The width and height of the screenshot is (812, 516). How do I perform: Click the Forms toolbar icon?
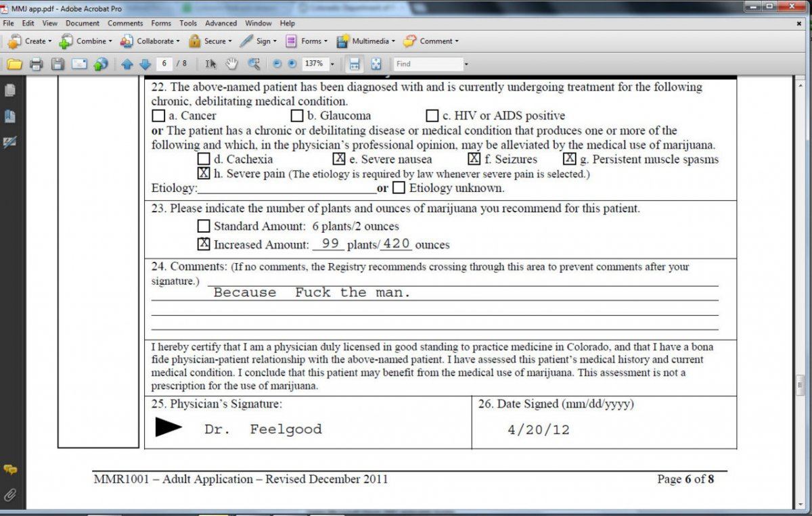[291, 41]
